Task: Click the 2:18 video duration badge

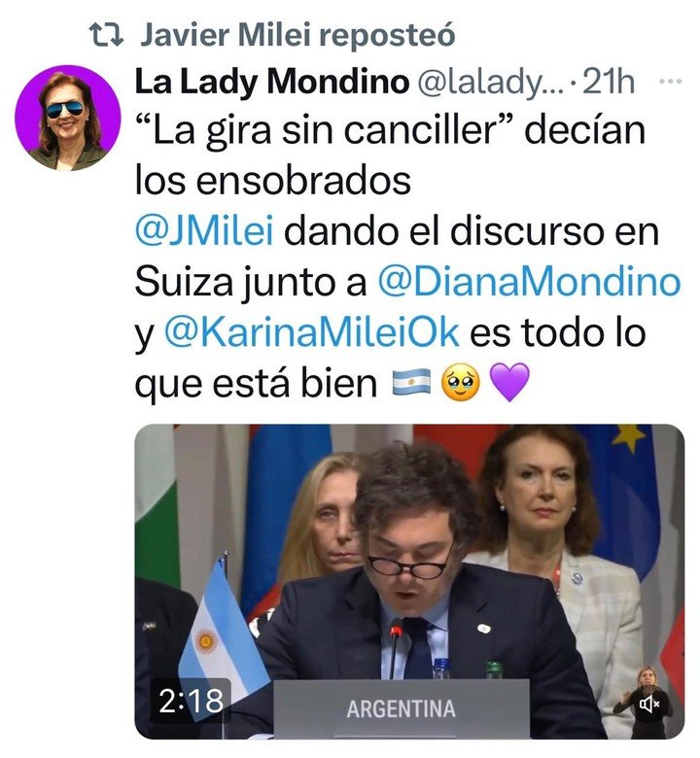Action: click(x=191, y=701)
